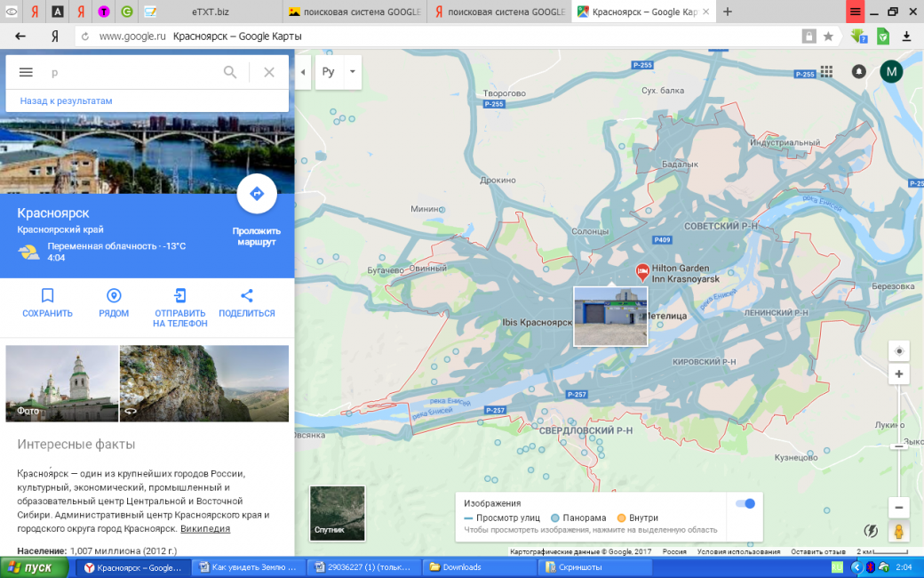Open the Википедия link
The width and height of the screenshot is (924, 578).
[205, 528]
